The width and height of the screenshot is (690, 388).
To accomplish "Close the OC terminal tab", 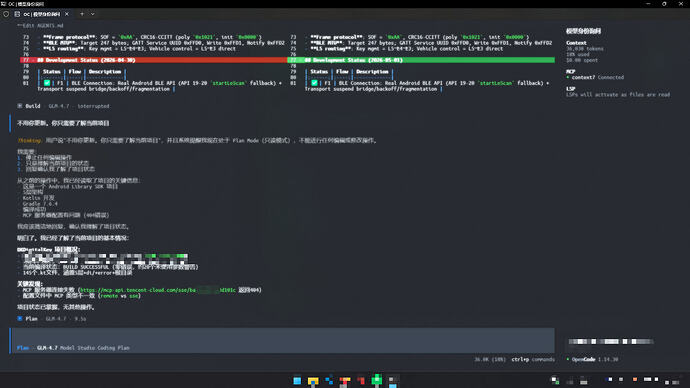I will 67,14.
